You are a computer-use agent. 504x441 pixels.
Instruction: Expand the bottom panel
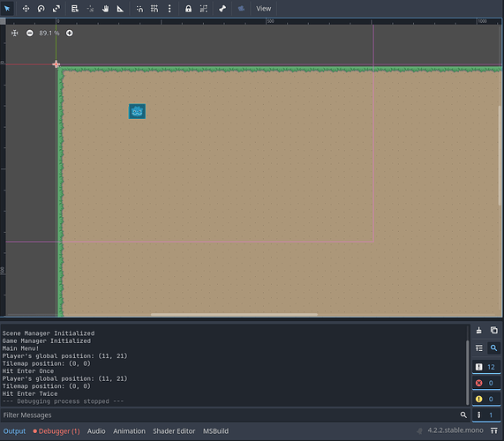(x=494, y=430)
